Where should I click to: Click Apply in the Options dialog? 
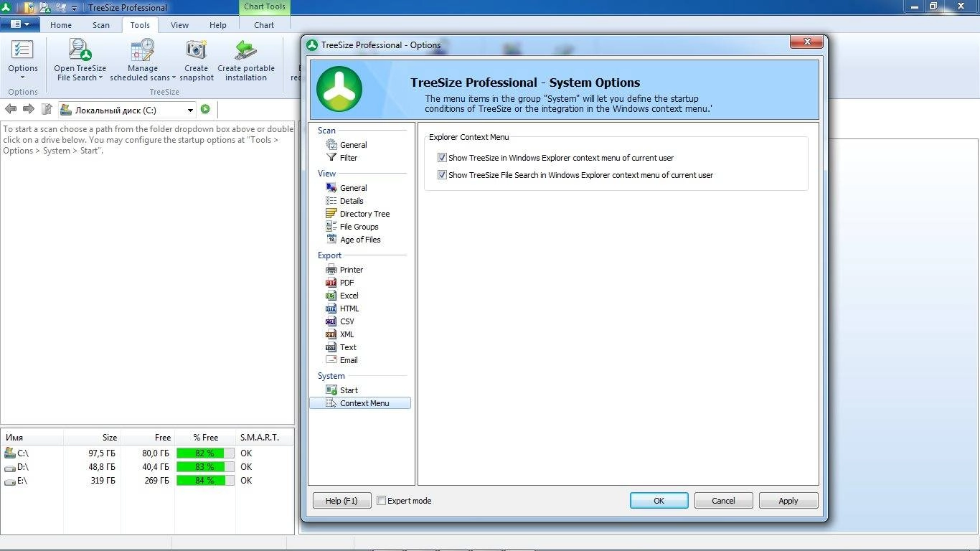(x=788, y=501)
